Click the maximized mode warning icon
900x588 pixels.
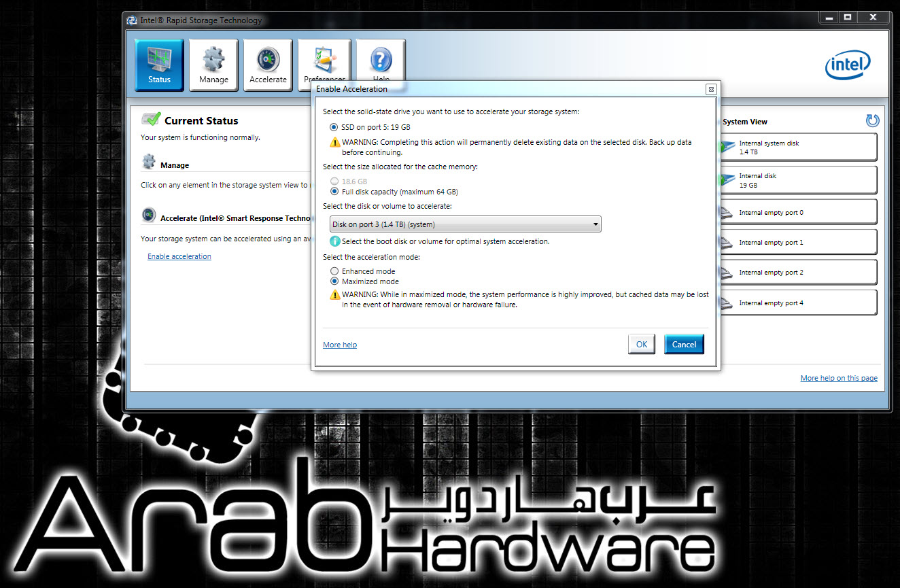tap(334, 295)
